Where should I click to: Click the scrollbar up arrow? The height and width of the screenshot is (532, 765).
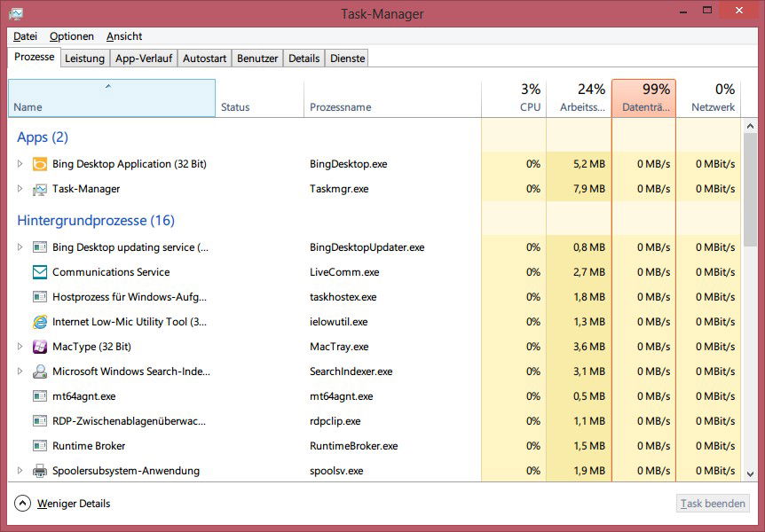[x=751, y=126]
